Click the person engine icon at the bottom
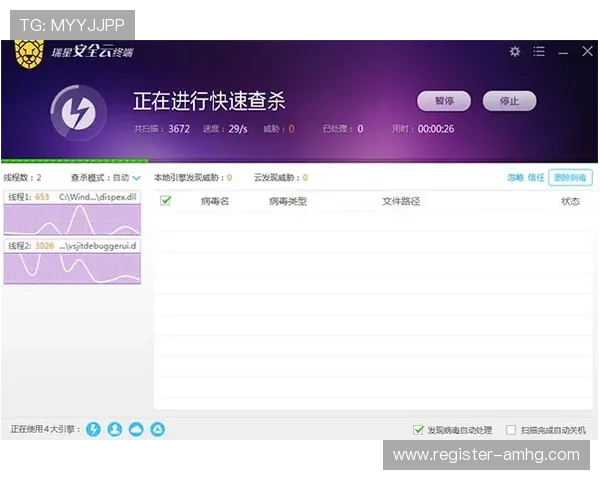The height and width of the screenshot is (480, 600). [115, 429]
